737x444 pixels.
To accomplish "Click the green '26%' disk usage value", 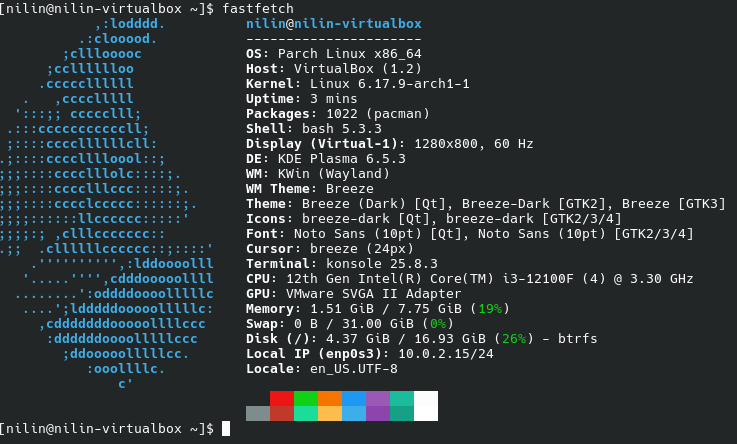I will point(514,339).
